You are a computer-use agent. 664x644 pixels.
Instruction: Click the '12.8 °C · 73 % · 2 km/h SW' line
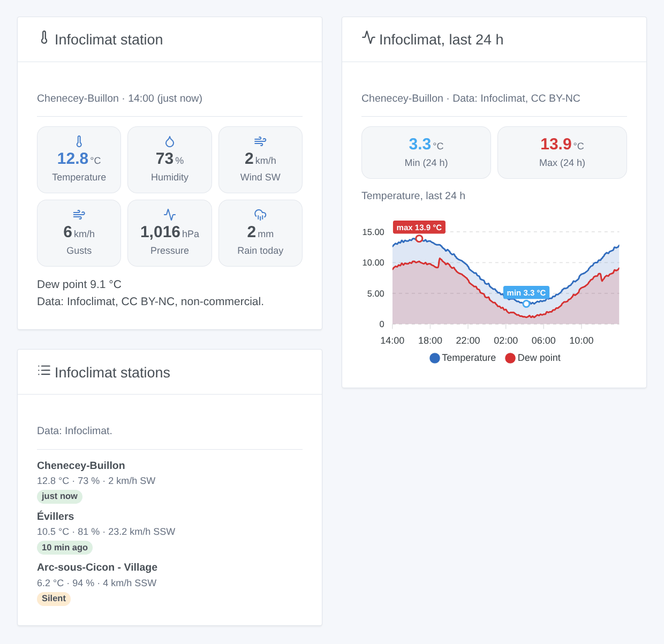(x=96, y=481)
